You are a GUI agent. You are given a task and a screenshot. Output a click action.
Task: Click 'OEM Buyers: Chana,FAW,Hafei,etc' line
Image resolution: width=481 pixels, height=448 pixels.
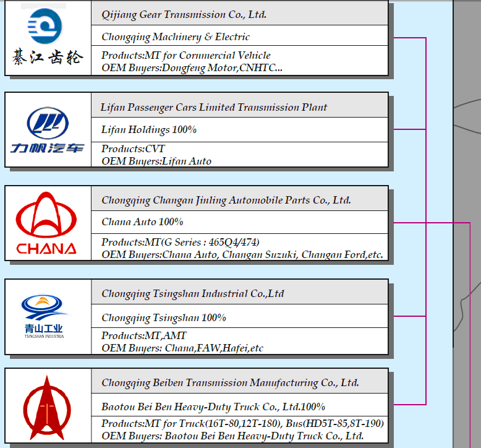click(x=182, y=348)
